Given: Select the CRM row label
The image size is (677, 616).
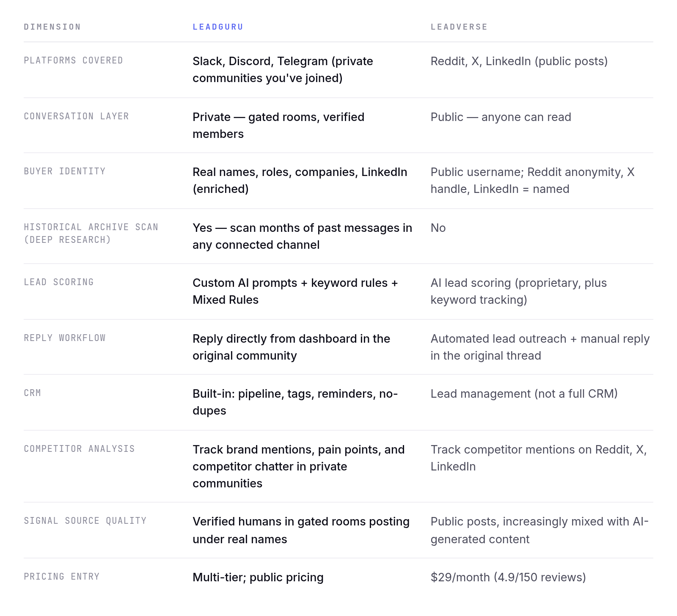Looking at the screenshot, I should tap(32, 393).
